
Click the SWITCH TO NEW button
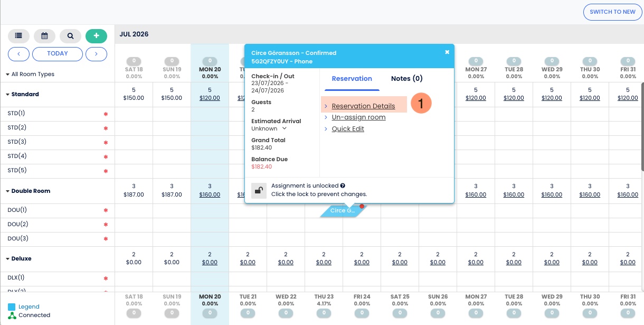point(612,12)
